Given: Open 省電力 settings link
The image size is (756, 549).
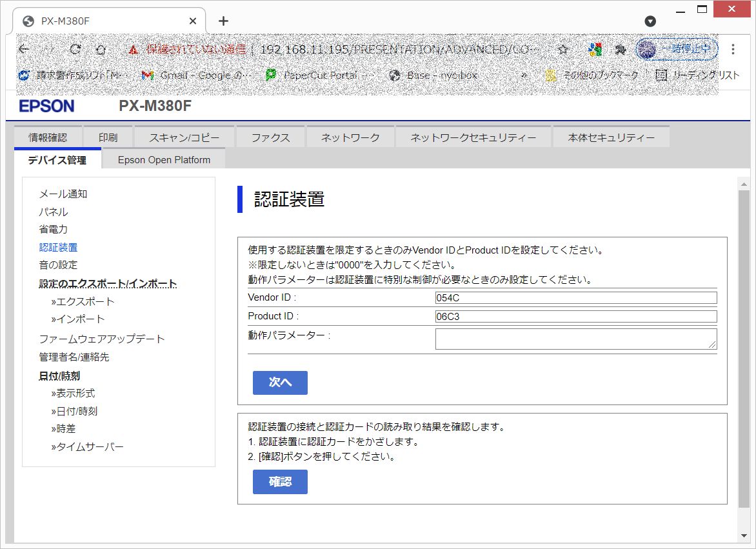Looking at the screenshot, I should coord(53,230).
